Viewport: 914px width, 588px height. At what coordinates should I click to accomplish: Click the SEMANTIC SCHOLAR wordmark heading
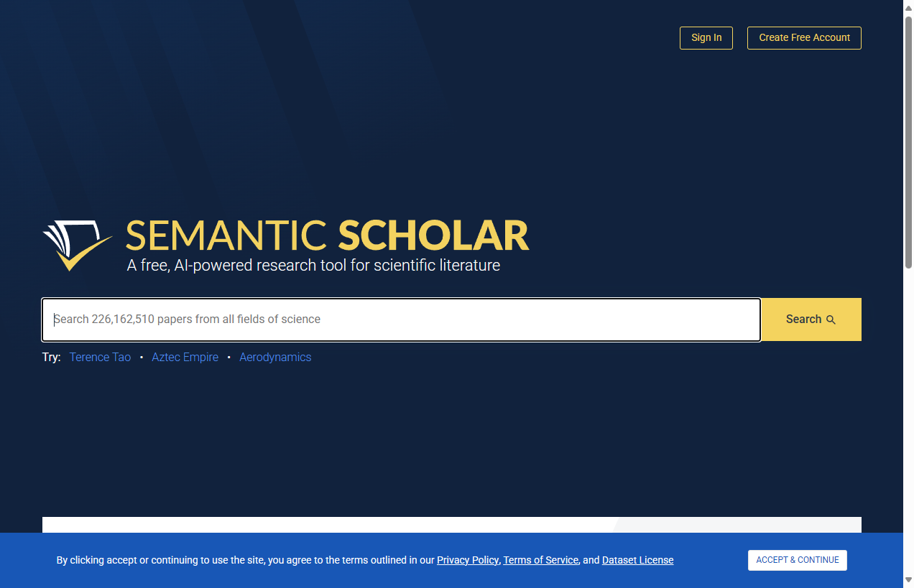[x=327, y=235]
